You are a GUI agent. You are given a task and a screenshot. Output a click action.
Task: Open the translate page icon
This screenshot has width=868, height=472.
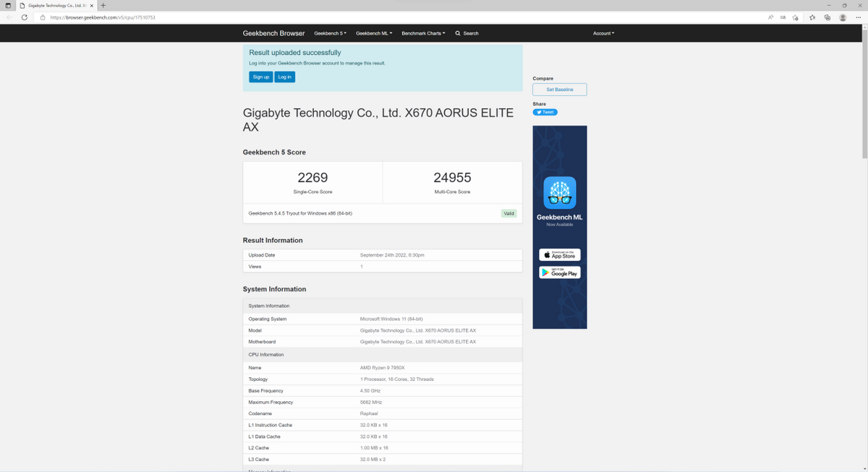click(783, 17)
